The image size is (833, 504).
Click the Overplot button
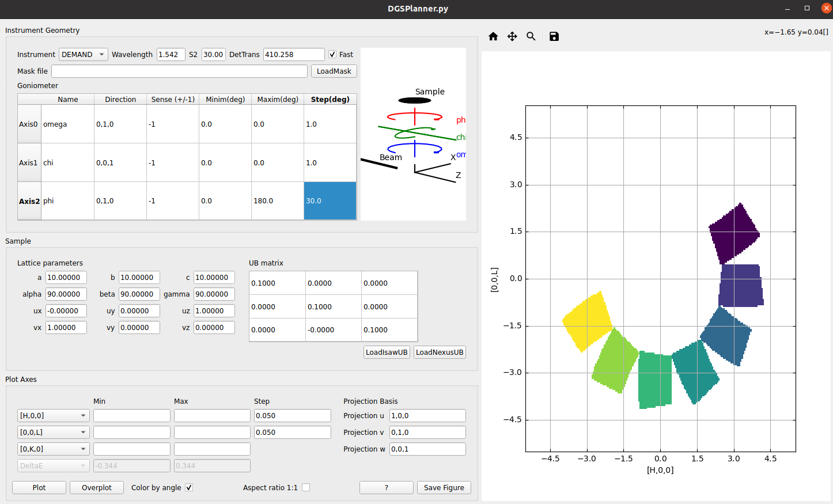click(x=97, y=487)
